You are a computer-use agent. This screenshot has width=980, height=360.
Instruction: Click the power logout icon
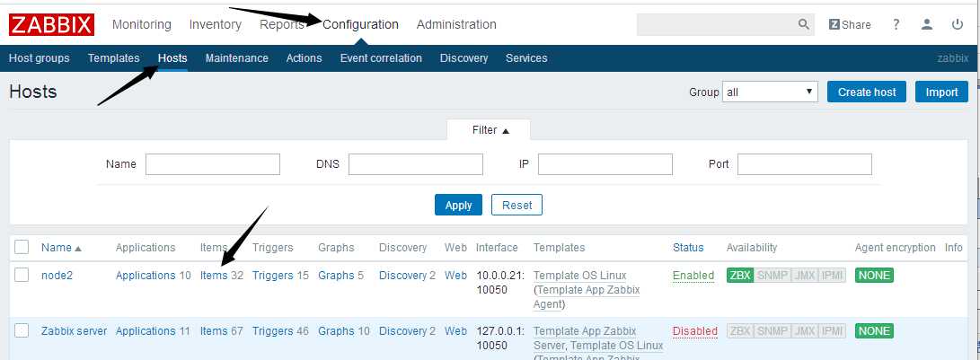point(958,24)
